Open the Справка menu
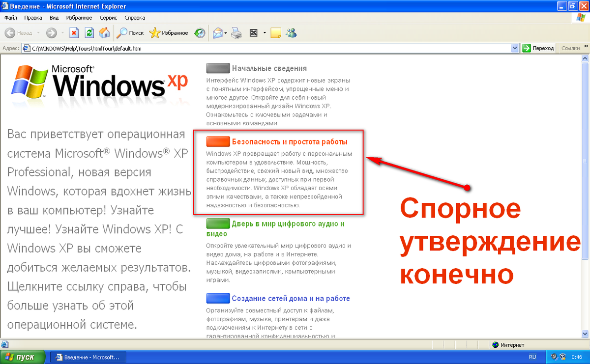Image resolution: width=590 pixels, height=364 pixels. [135, 18]
